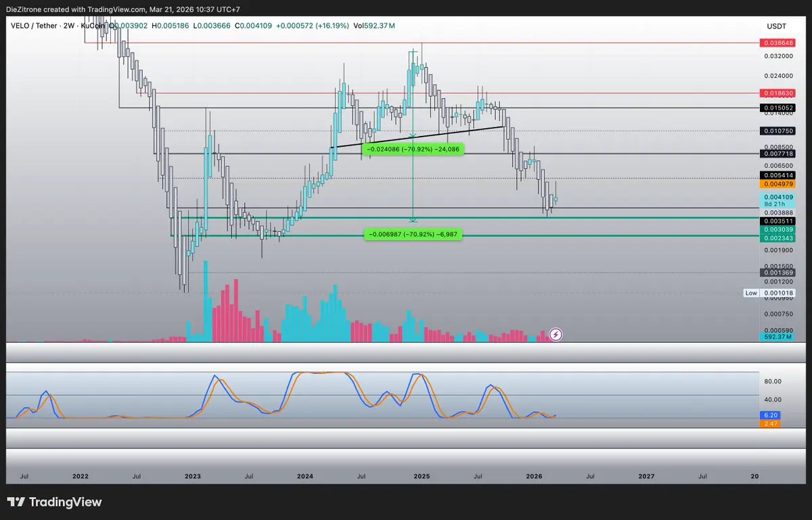
Task: Click the 0.001900 price scale label
Action: 778,250
